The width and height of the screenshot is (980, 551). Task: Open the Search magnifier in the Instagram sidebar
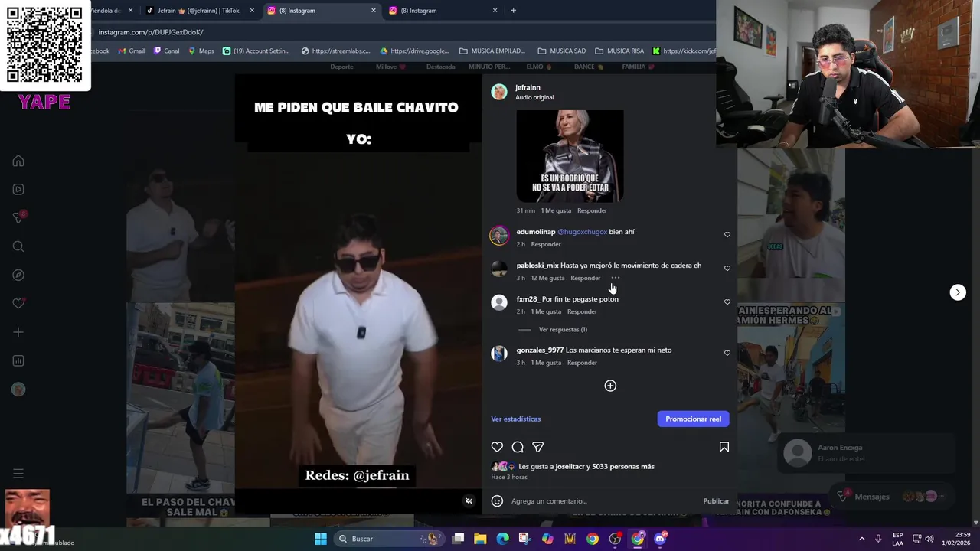pyautogui.click(x=18, y=246)
